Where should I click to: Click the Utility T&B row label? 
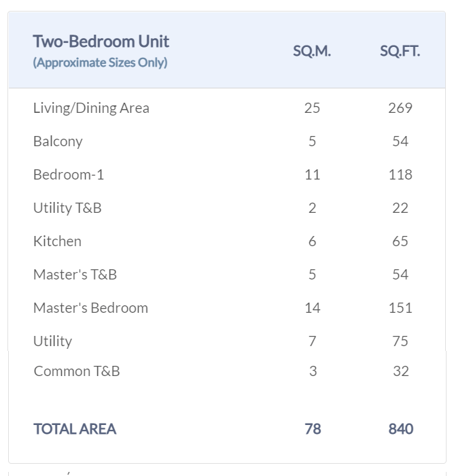(67, 208)
